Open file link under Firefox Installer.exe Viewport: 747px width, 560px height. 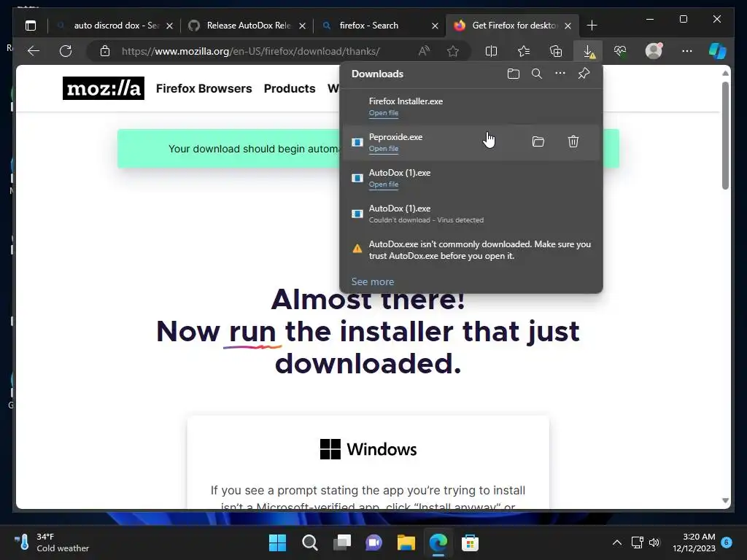[x=384, y=113]
